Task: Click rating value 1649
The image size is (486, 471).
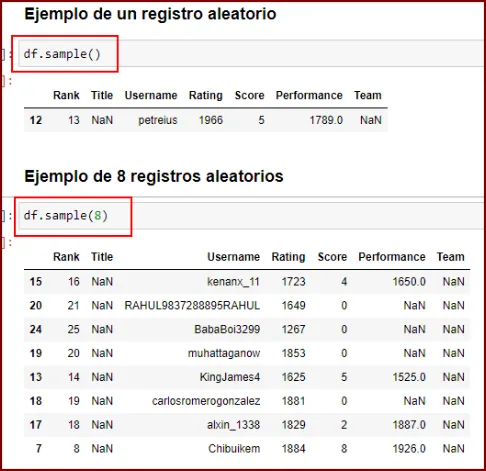Action: [293, 306]
